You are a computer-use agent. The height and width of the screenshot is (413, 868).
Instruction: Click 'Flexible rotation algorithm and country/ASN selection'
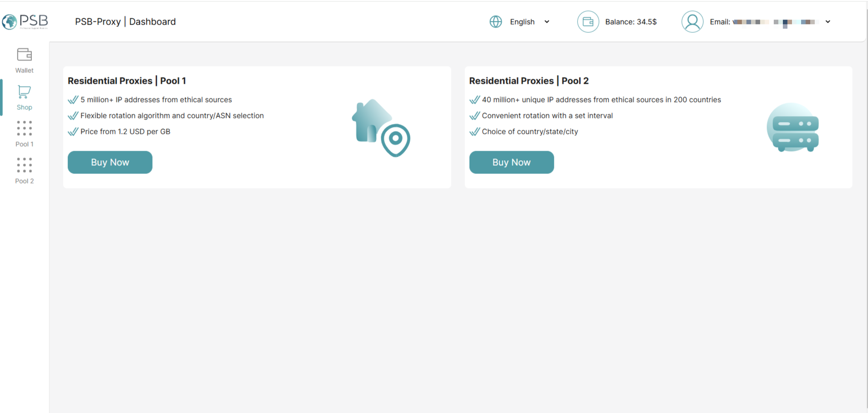coord(172,116)
